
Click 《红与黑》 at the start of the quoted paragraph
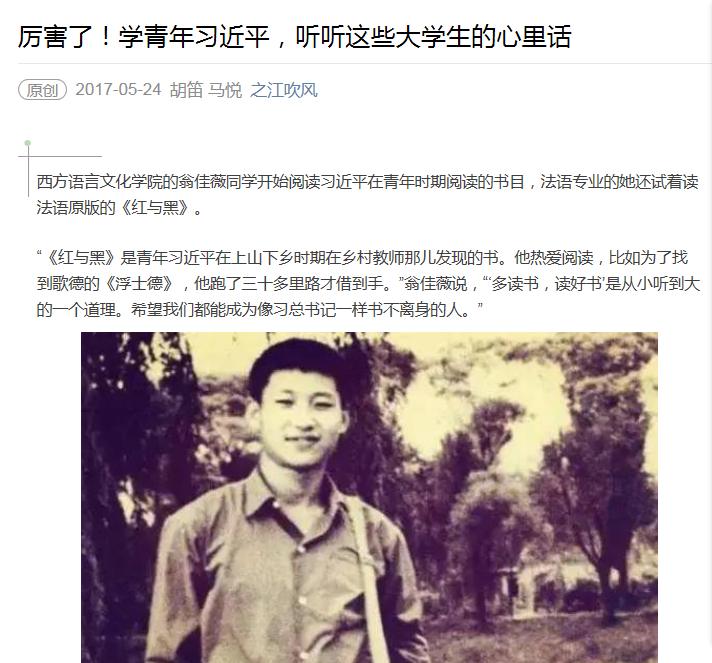click(81, 258)
